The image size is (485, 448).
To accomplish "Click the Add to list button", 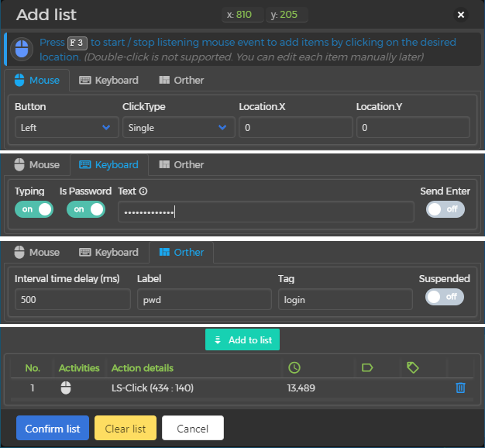I will pos(242,339).
